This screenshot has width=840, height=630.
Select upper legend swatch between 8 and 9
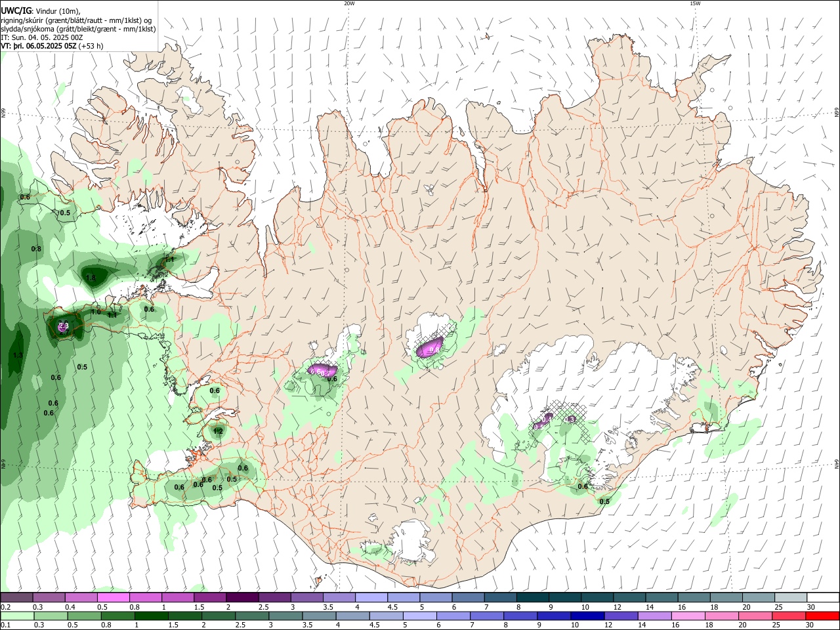[532, 598]
